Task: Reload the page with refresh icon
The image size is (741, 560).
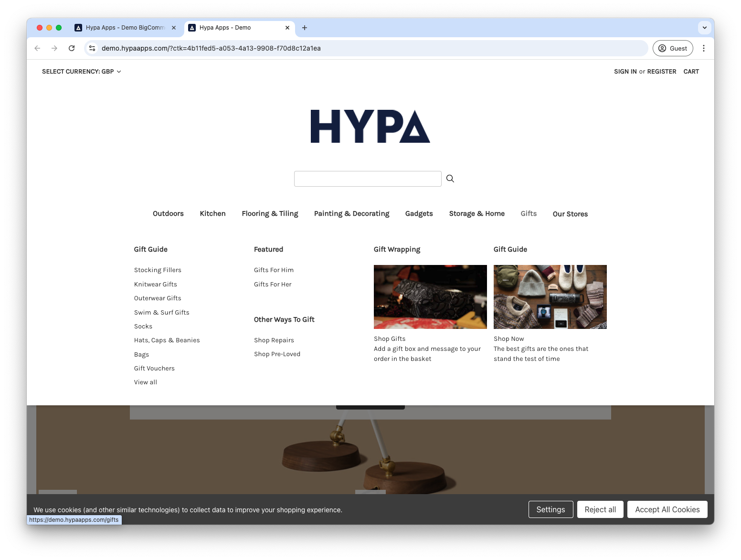Action: (x=72, y=48)
